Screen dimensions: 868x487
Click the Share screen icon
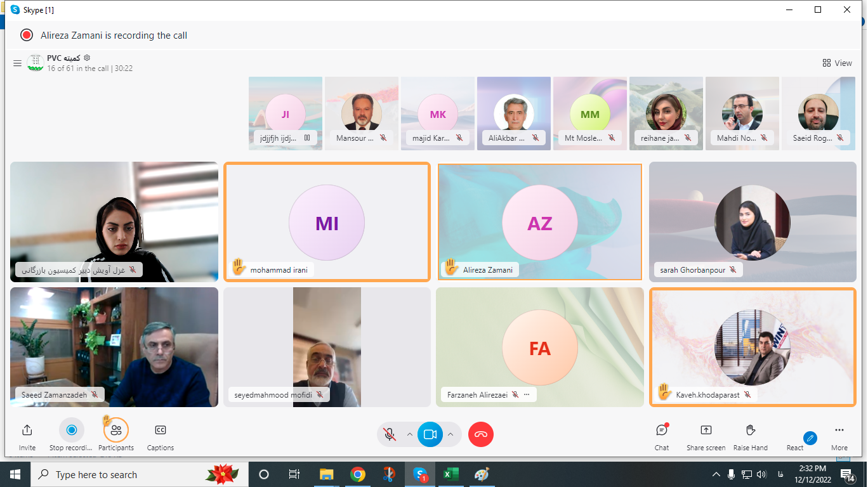[x=706, y=431]
